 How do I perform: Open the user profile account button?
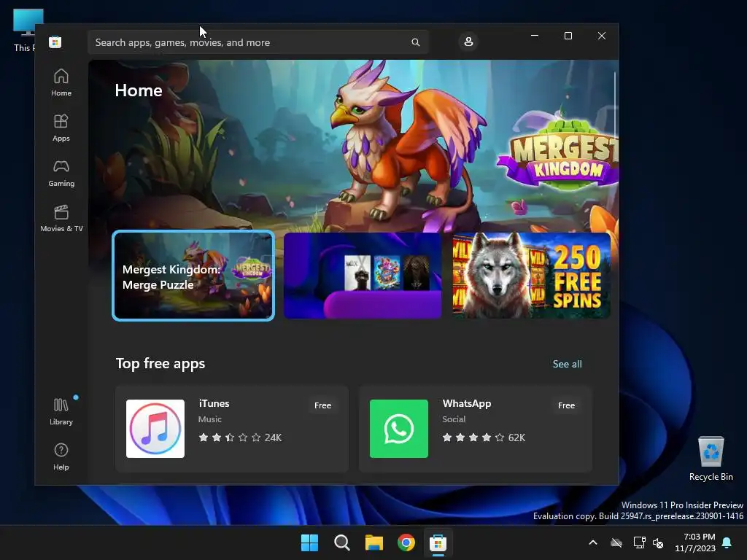click(468, 42)
